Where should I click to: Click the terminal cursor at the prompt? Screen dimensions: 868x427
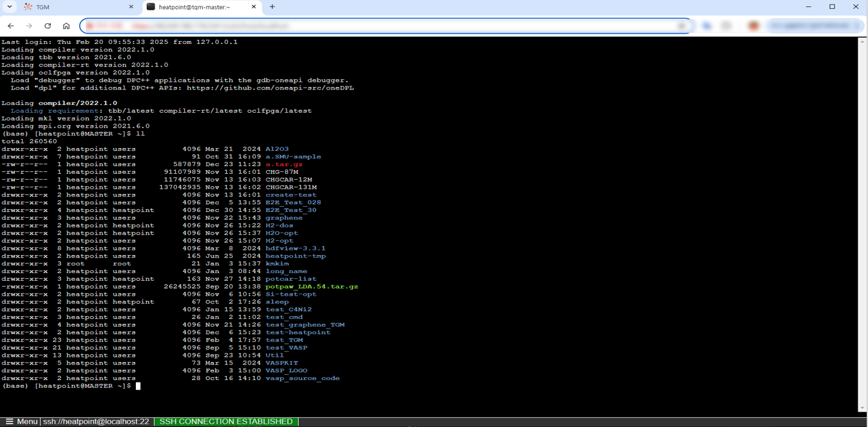point(138,386)
